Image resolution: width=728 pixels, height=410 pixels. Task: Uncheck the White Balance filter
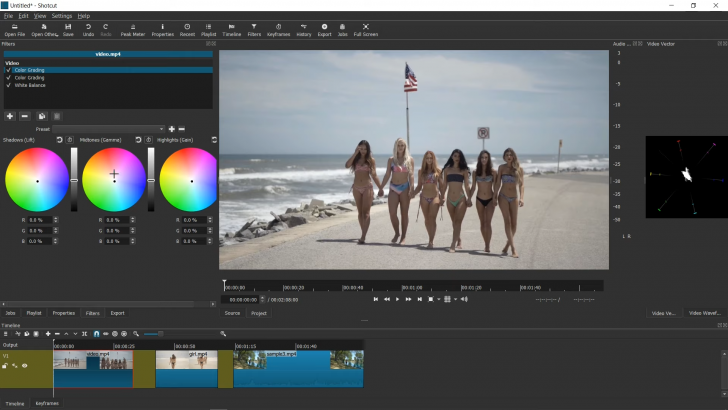8,85
